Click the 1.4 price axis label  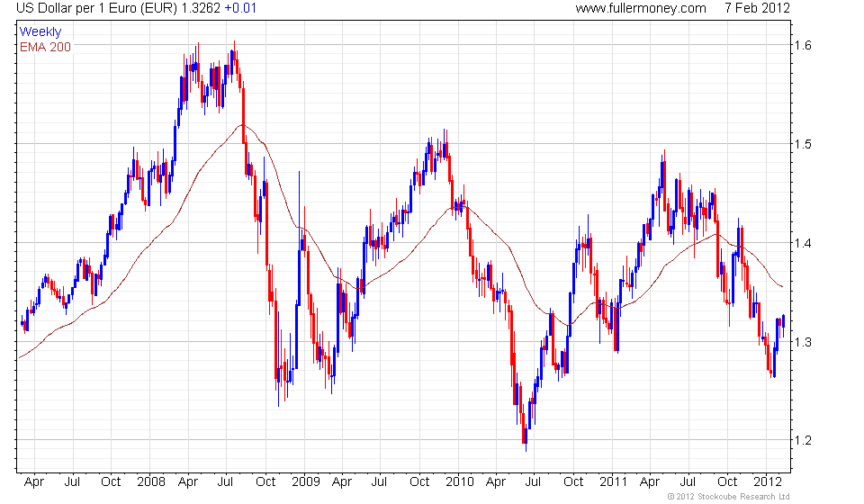pos(804,243)
